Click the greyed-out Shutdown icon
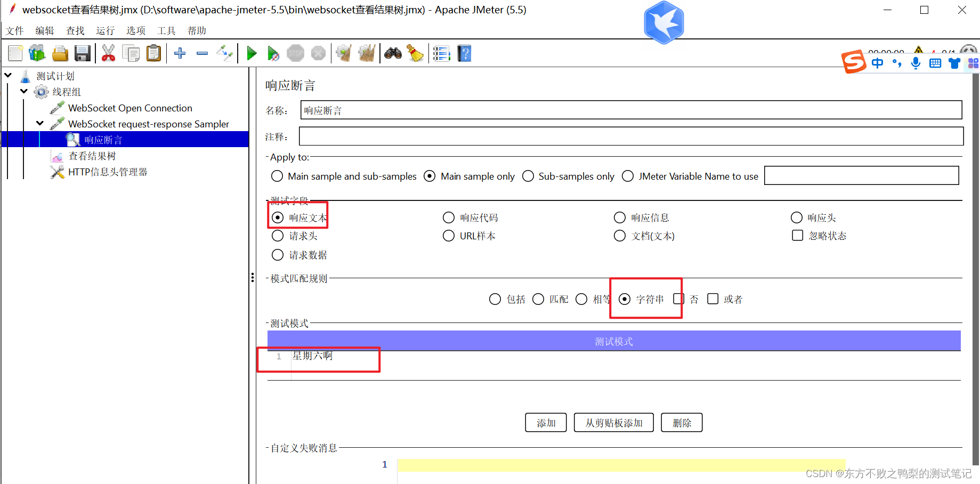Screen dimensions: 980x484 (318, 53)
